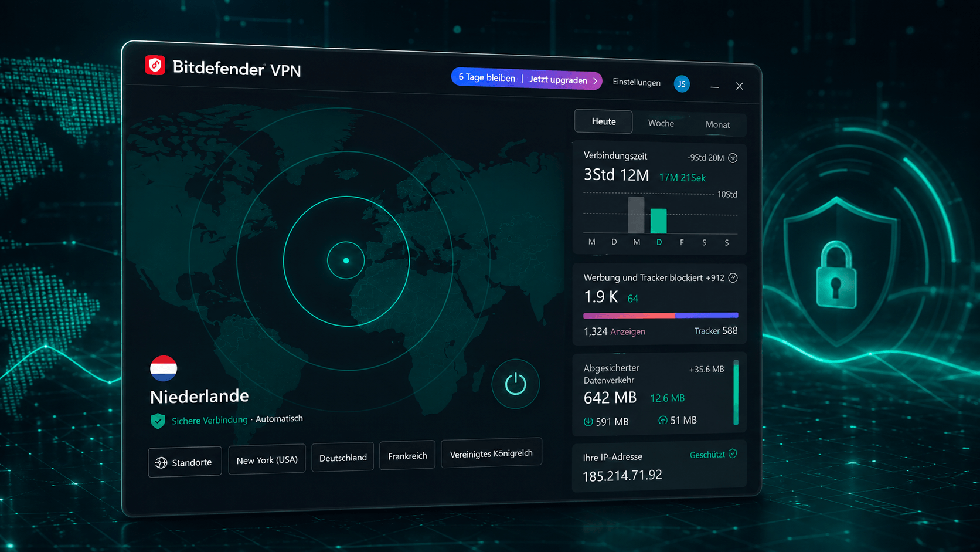
Task: Click the ads versus tracker ratio bar
Action: (661, 316)
